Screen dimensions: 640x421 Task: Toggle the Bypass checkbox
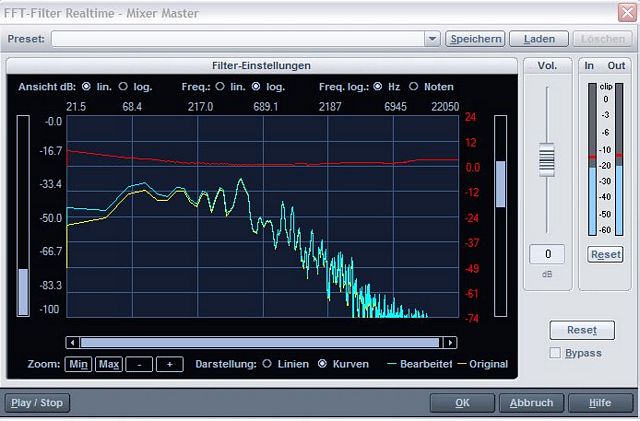(x=555, y=353)
